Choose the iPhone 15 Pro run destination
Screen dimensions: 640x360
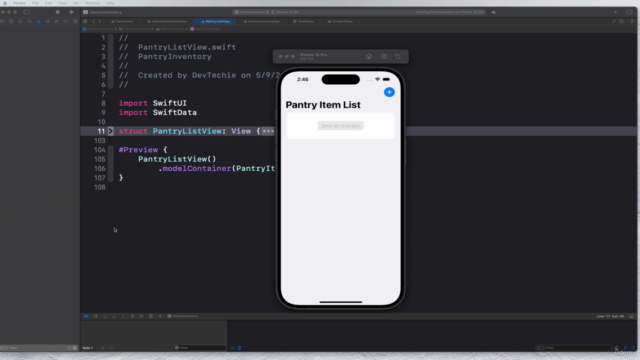(x=286, y=12)
